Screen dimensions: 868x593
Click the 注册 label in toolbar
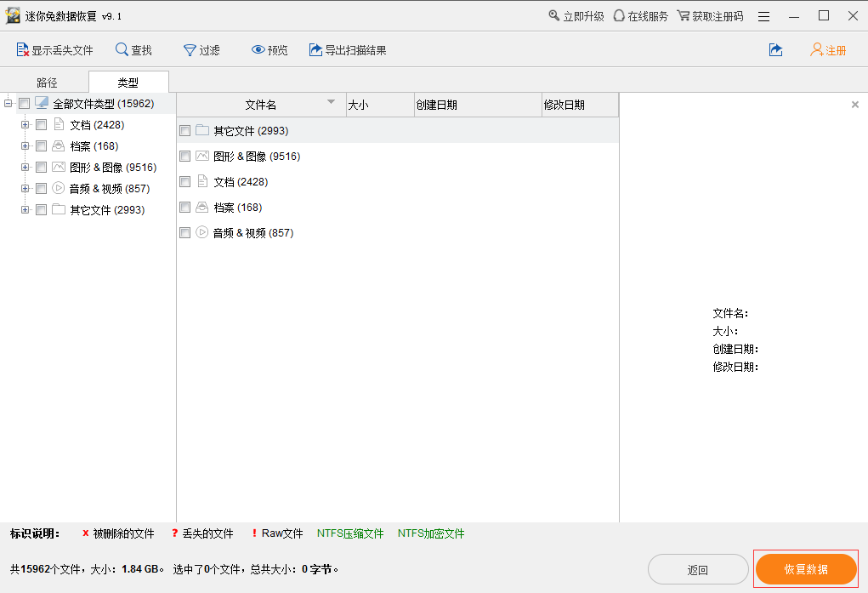[x=836, y=50]
